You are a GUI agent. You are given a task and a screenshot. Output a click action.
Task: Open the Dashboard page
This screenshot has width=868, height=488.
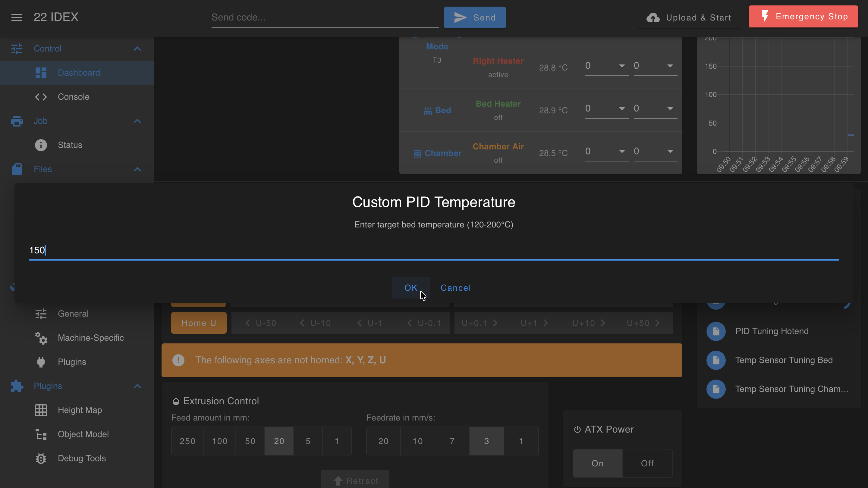point(77,73)
